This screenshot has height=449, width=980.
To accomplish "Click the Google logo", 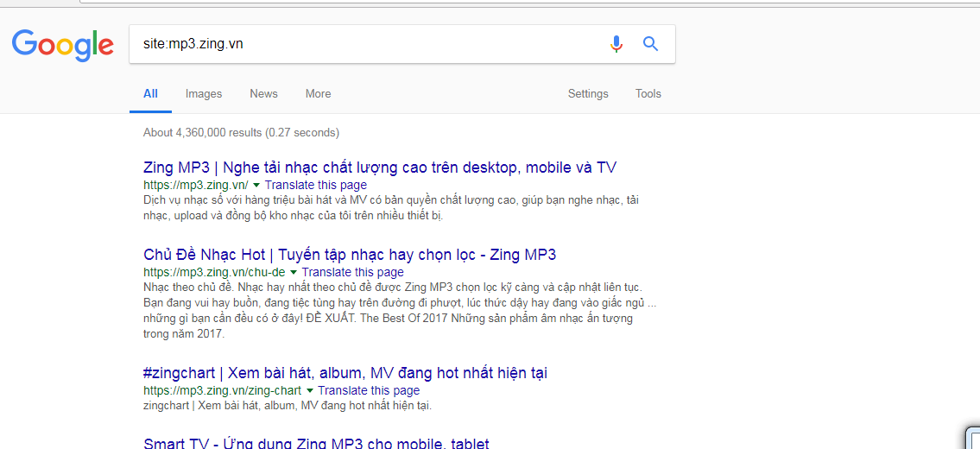I will click(62, 44).
